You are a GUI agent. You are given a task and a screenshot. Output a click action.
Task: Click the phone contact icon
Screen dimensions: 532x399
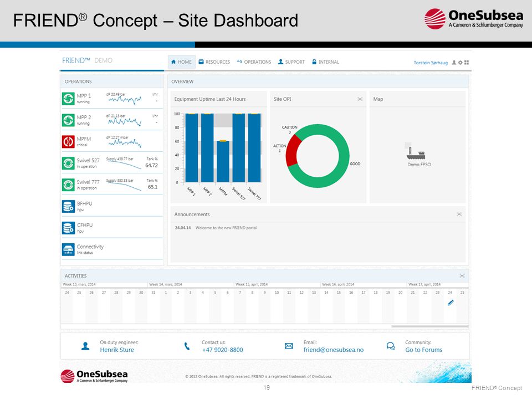pos(187,346)
